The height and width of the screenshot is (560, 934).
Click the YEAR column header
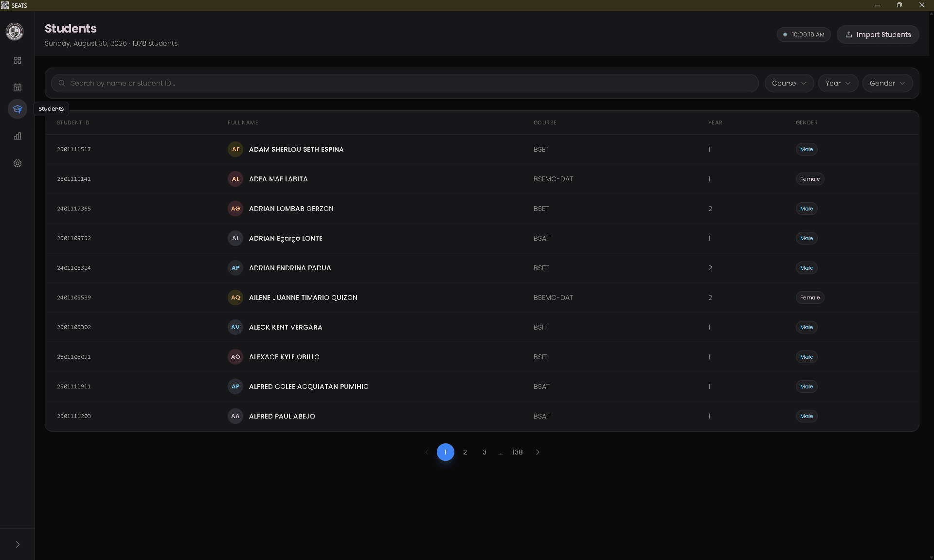[x=715, y=122]
